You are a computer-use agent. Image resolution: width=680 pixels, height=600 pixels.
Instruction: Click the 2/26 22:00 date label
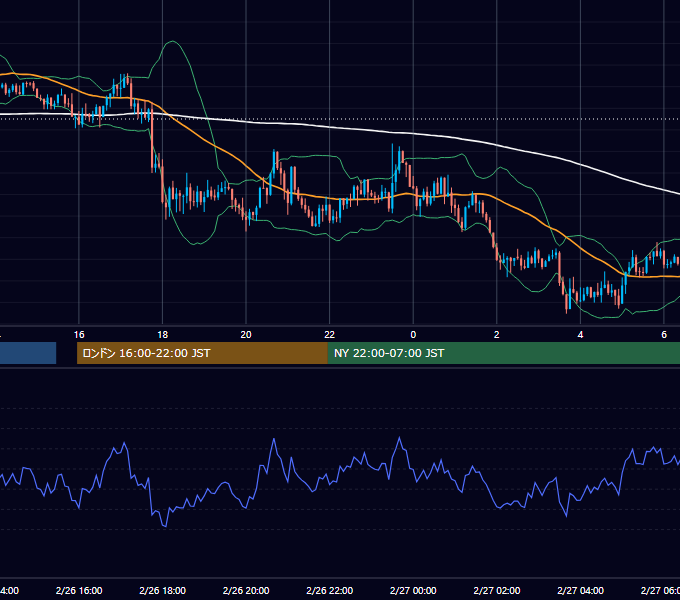click(330, 590)
